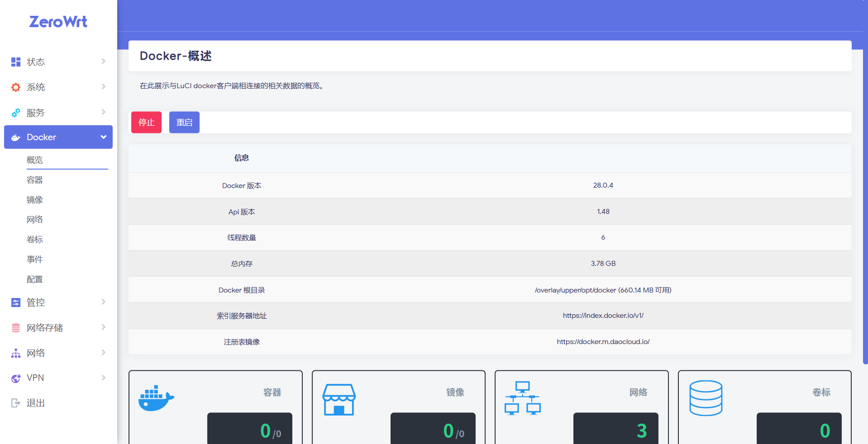This screenshot has height=444, width=868.
Task: Click the 网络 card title
Action: click(639, 392)
